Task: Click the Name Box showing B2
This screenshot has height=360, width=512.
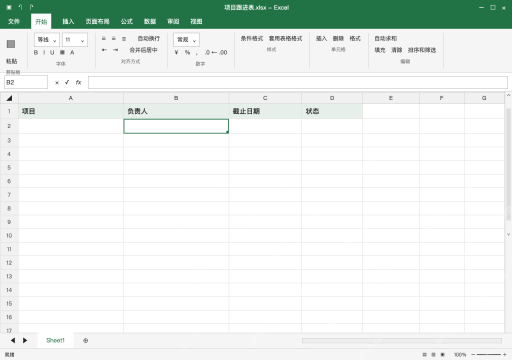Action: tap(26, 82)
